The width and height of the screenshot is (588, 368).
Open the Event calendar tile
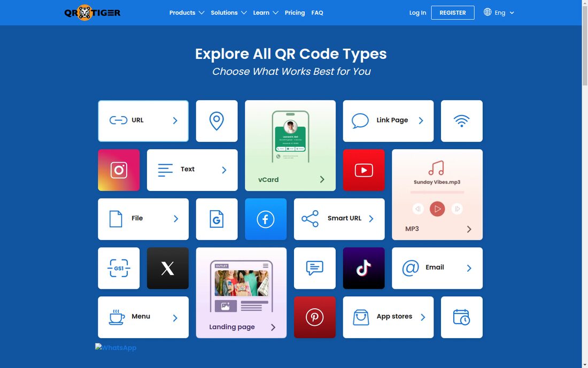coord(462,317)
